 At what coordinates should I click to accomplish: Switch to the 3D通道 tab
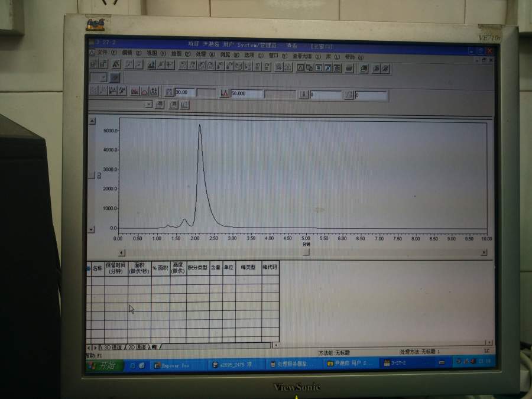(112, 348)
